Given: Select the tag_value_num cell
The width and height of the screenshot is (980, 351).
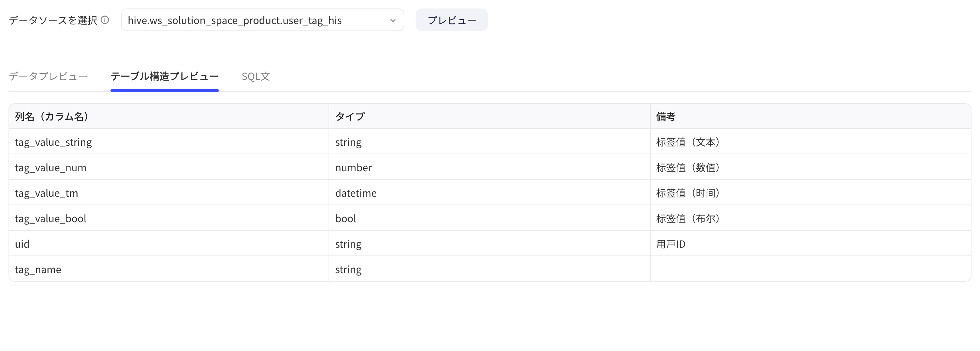Looking at the screenshot, I should (x=169, y=167).
